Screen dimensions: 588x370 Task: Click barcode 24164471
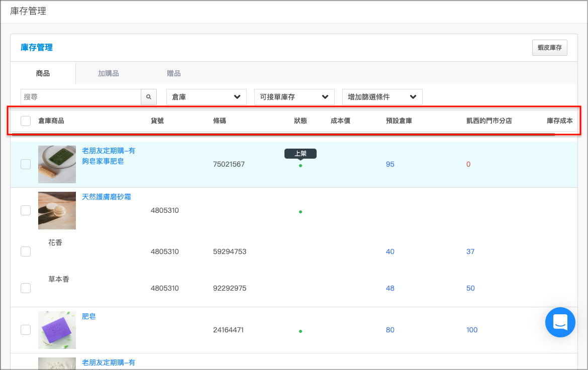pyautogui.click(x=228, y=330)
